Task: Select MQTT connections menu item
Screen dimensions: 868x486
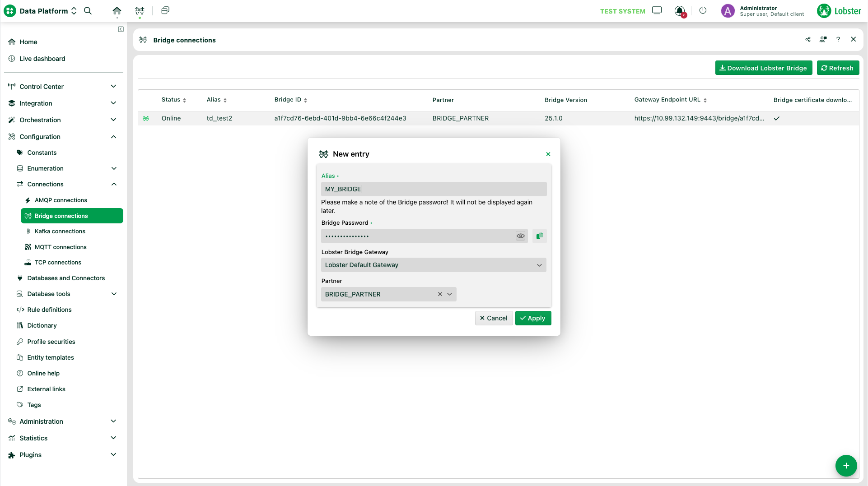Action: pyautogui.click(x=61, y=247)
